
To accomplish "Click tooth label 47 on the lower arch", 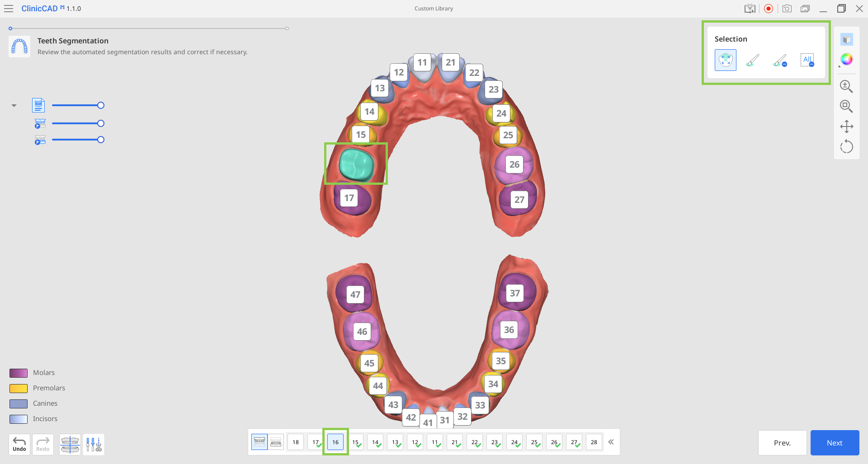I will coord(355,295).
